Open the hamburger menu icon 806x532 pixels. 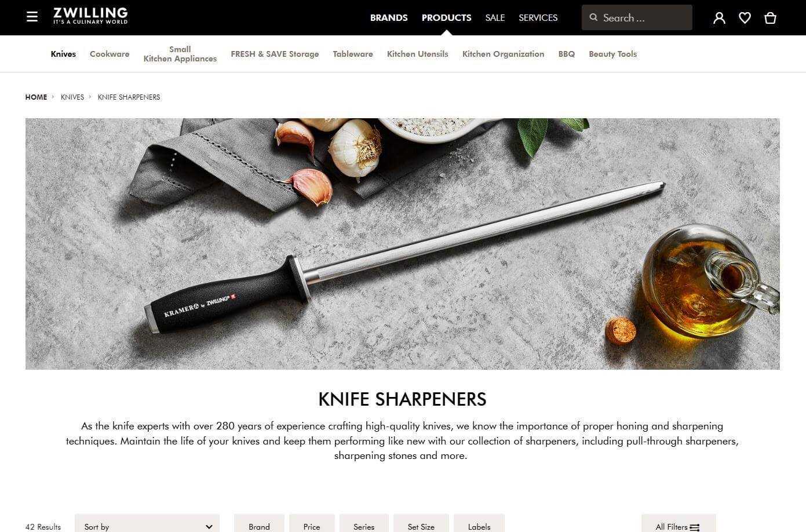tap(32, 17)
